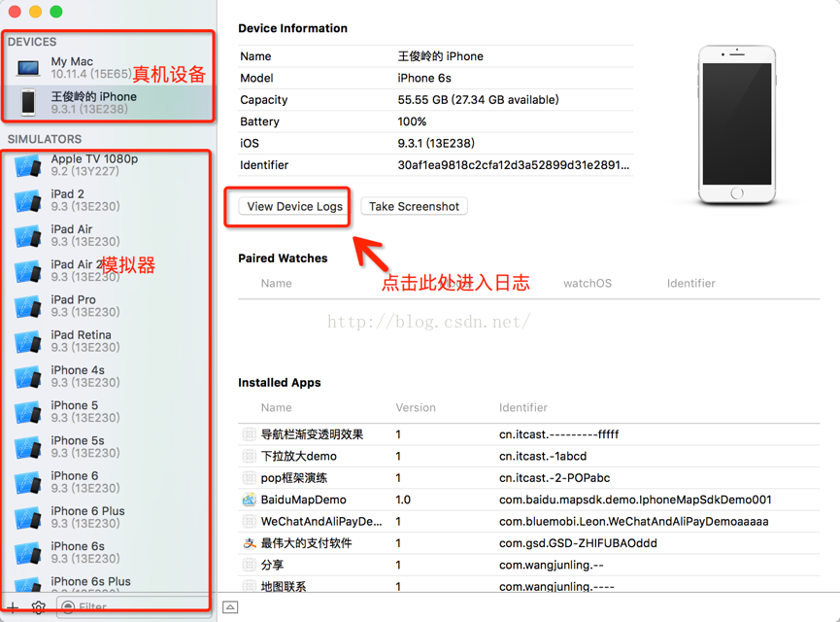Viewport: 840px width, 622px height.
Task: Select the iPhone 6s Plus simulator row
Action: click(x=108, y=585)
